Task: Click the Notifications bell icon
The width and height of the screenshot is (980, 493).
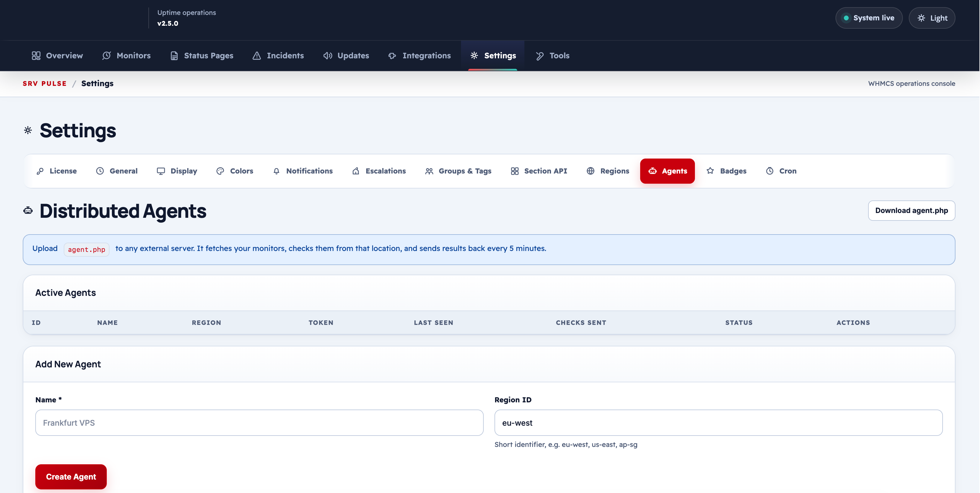Action: (277, 171)
